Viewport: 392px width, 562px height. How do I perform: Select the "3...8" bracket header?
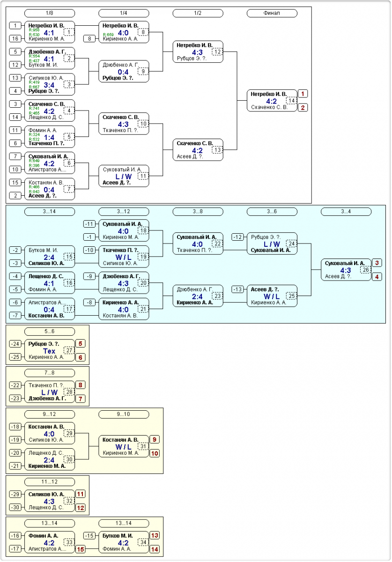tap(198, 212)
